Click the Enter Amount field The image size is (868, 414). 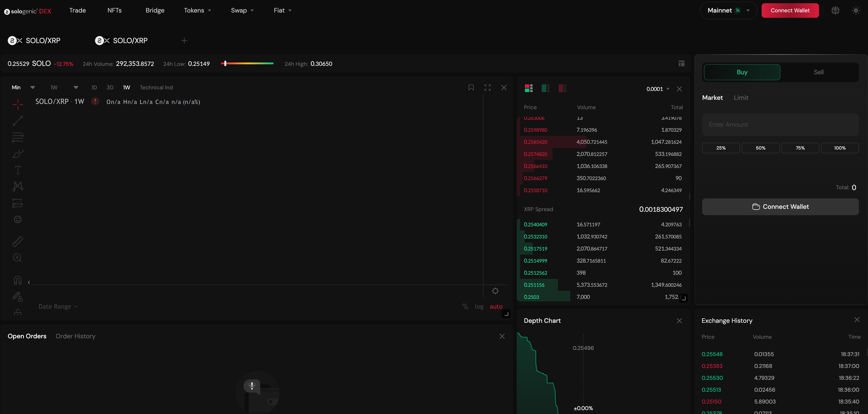(x=780, y=124)
